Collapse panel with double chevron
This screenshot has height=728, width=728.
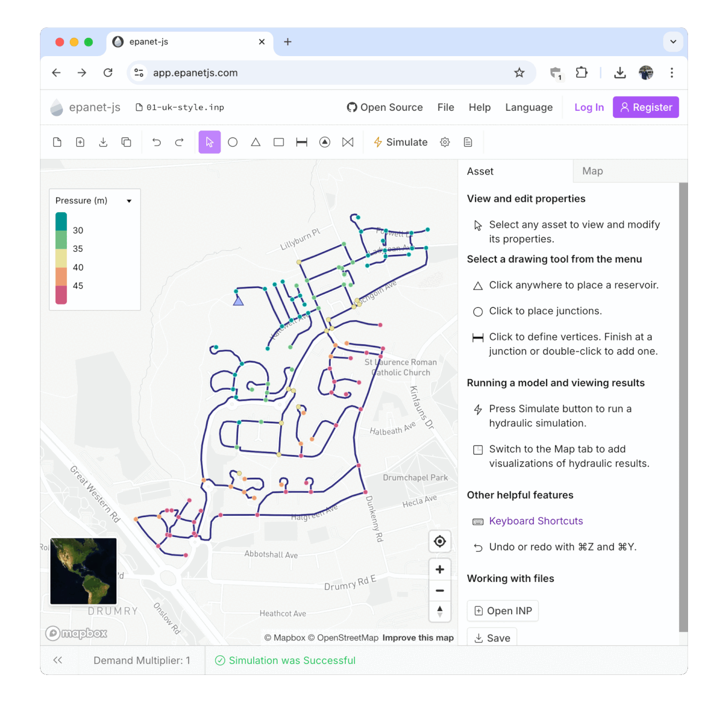point(58,660)
